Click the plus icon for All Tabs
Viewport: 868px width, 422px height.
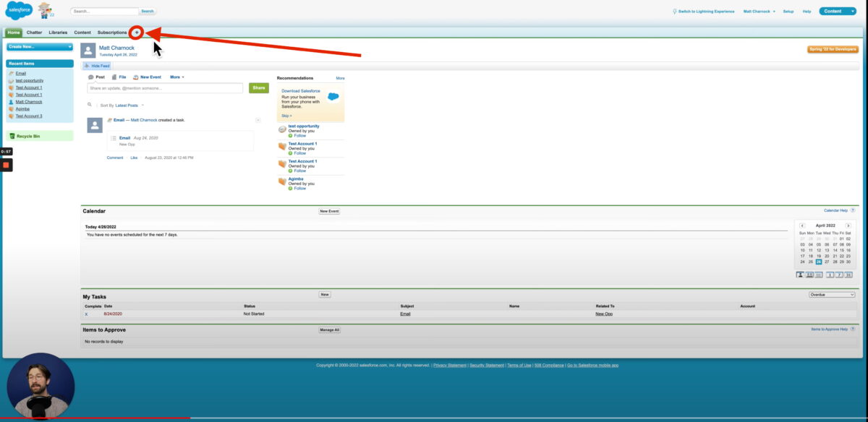click(x=137, y=33)
